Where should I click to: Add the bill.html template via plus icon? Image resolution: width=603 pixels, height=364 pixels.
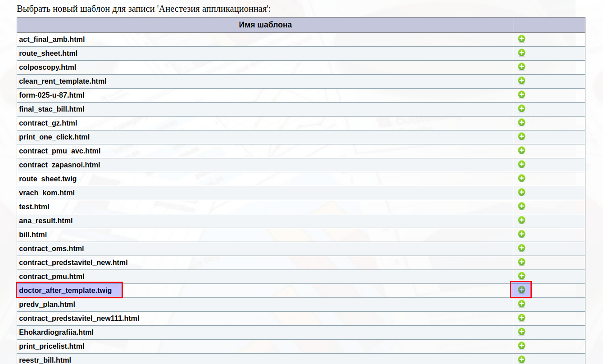pyautogui.click(x=521, y=234)
